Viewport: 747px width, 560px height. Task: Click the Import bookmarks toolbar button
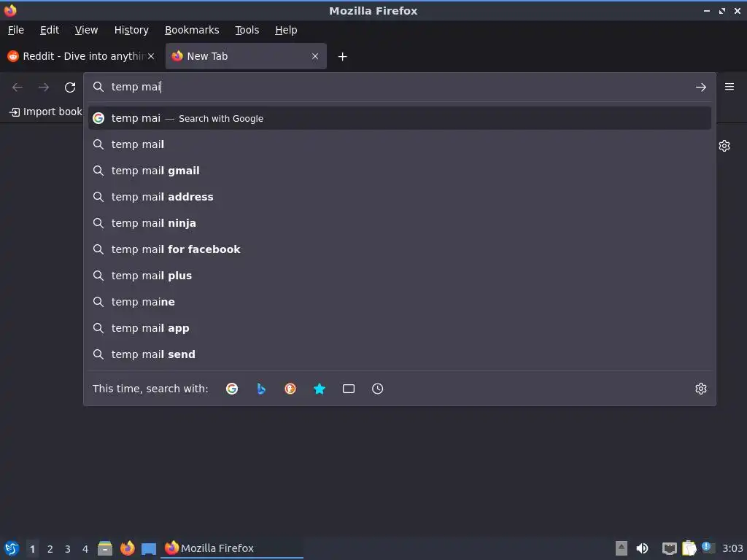click(46, 112)
